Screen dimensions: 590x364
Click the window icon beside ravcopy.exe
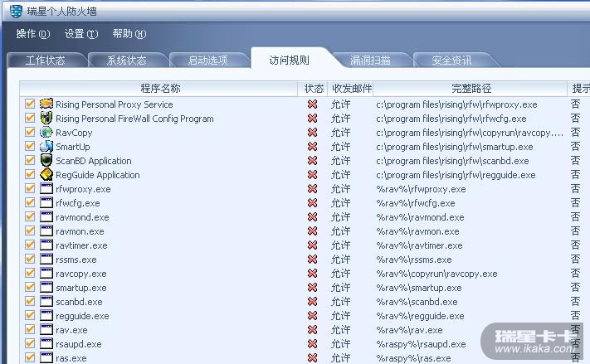(46, 273)
